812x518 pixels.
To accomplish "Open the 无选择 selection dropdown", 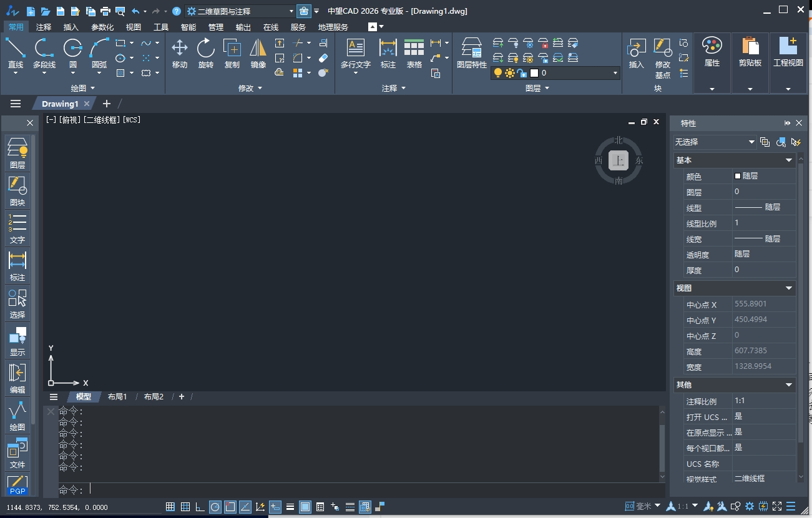I will (715, 142).
